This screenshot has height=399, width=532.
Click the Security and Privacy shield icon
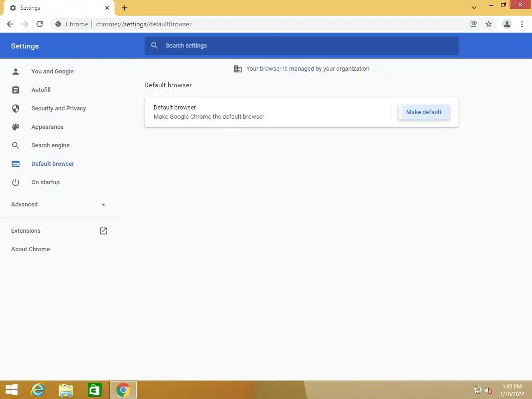(x=16, y=108)
